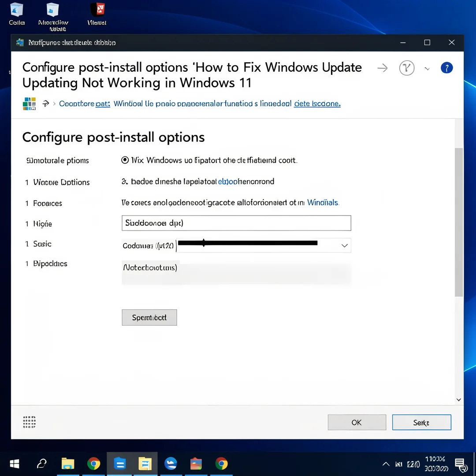The height and width of the screenshot is (476, 476).
Task: Click the taskbar search icon
Action: click(x=41, y=464)
